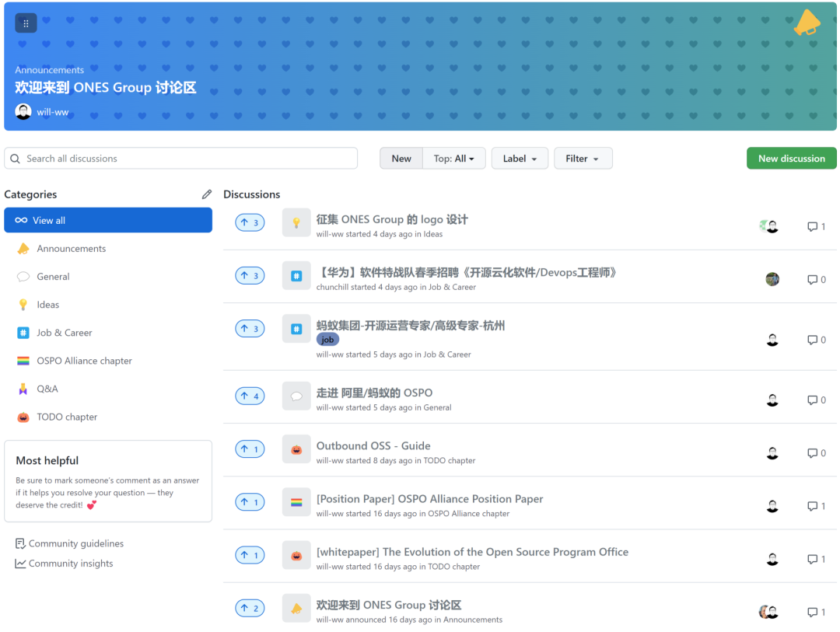
Task: Click the participant avatar on the Outbound OSS row
Action: coord(772,453)
